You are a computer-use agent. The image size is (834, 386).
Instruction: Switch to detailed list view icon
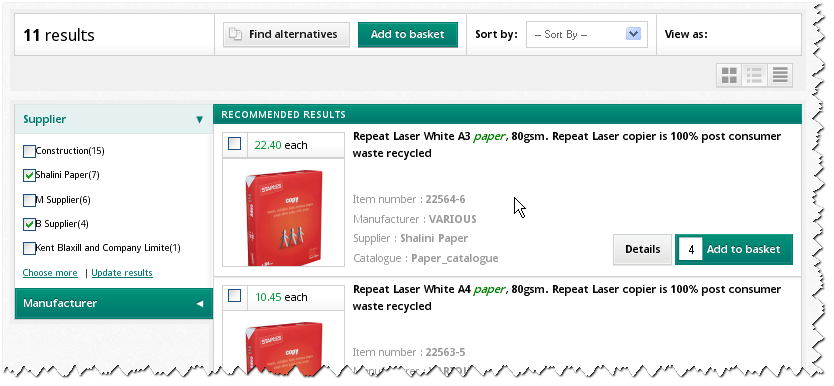pos(754,75)
